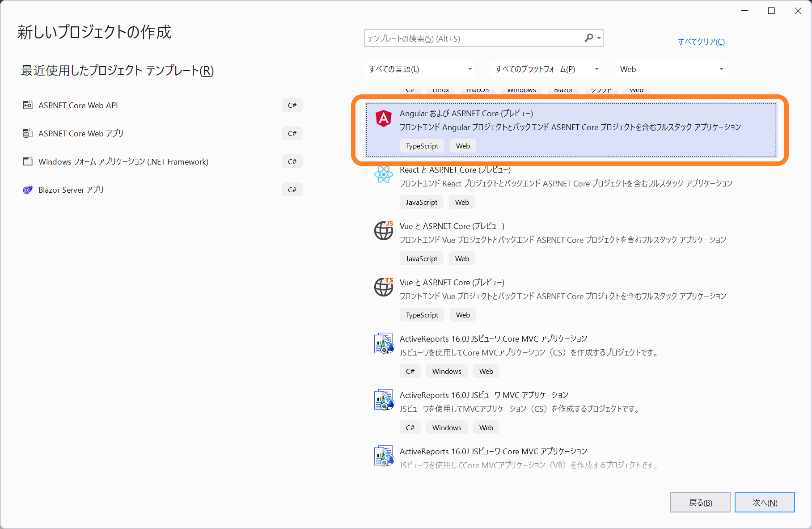Screen dimensions: 812x529
Task: Click C# tag under ActiveReports JSビューワ MVC (CS)
Action: point(410,427)
